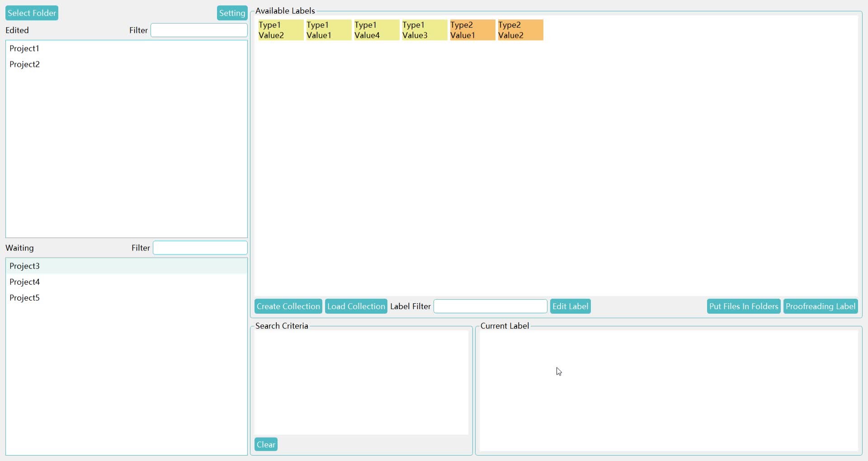Choose the yellow Type1 Value2 label

tap(280, 30)
